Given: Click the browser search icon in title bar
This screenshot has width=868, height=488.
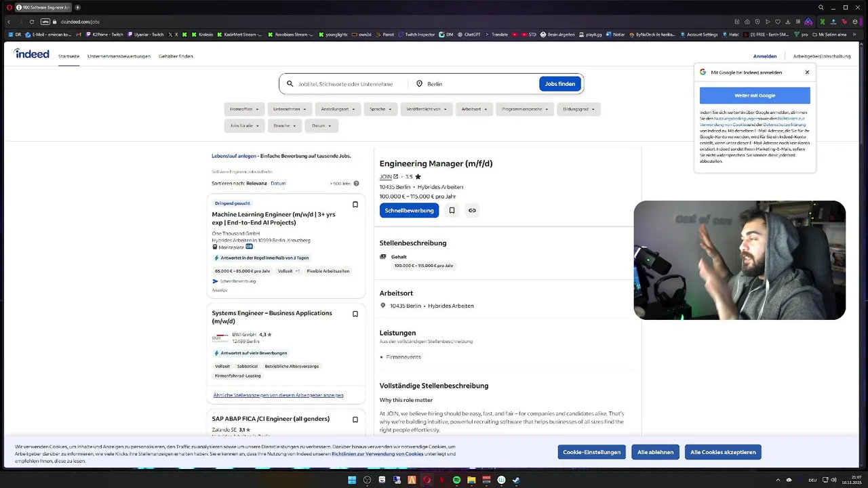Looking at the screenshot, I should [821, 7].
